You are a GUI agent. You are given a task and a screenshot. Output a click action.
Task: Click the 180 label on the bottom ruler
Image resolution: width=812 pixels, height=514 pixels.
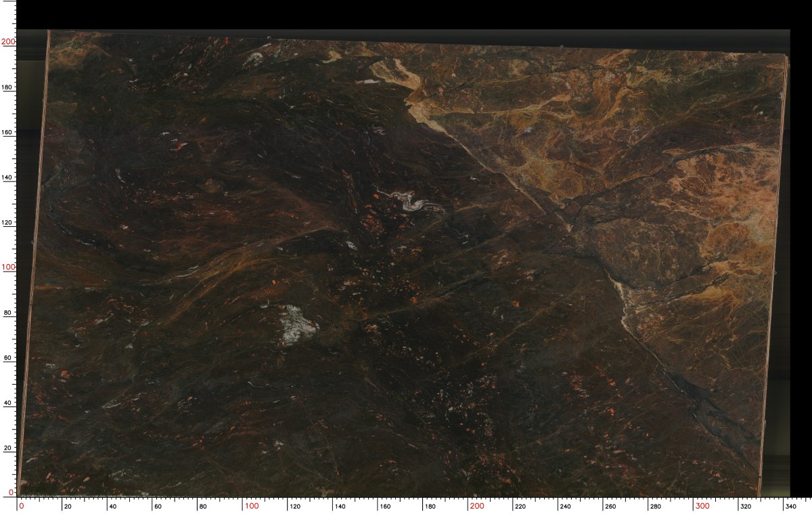(430, 506)
